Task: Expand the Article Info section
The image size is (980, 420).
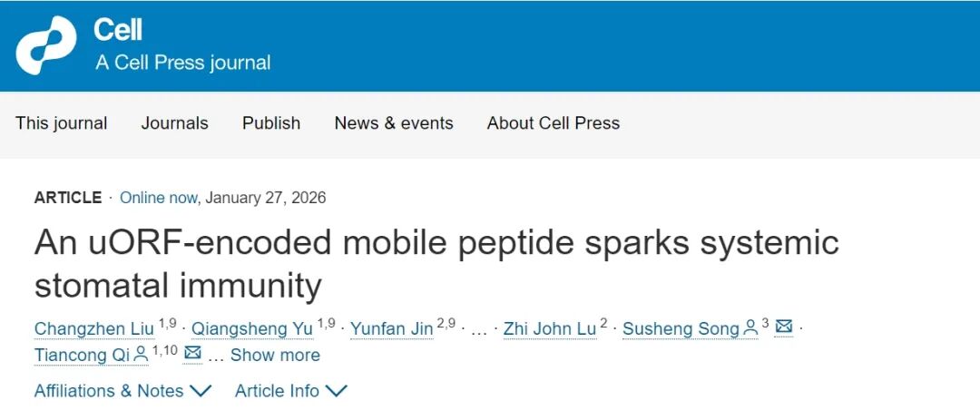Action: (x=290, y=391)
